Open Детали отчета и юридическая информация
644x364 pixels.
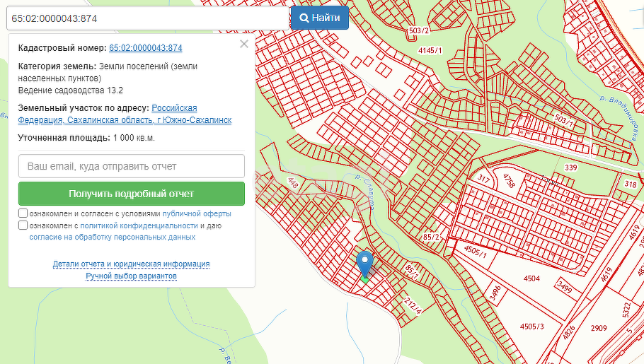click(131, 264)
